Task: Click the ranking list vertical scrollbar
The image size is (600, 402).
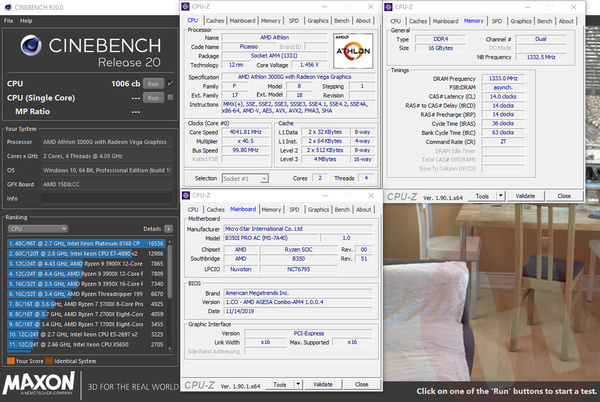Action: [170, 271]
